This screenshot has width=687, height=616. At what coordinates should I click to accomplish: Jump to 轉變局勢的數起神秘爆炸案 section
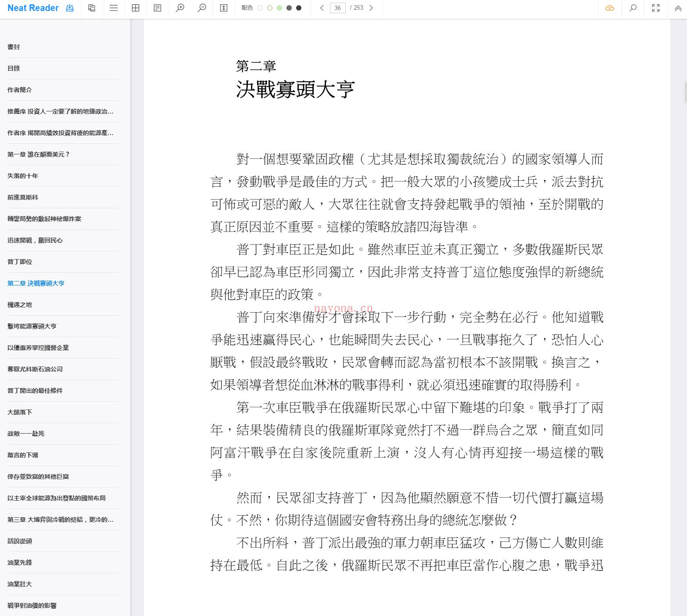[44, 219]
